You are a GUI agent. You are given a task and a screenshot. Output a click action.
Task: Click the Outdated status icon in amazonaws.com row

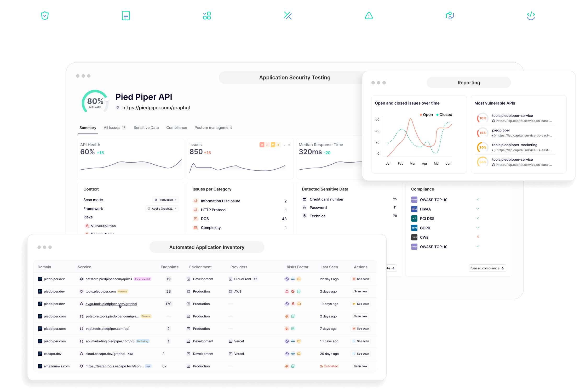pyautogui.click(x=321, y=366)
